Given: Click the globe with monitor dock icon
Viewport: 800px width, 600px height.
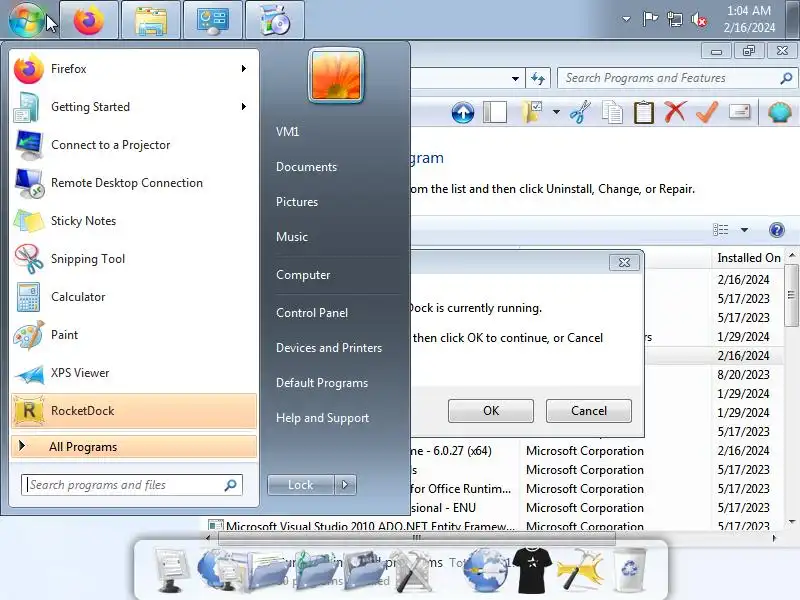Looking at the screenshot, I should [x=218, y=569].
